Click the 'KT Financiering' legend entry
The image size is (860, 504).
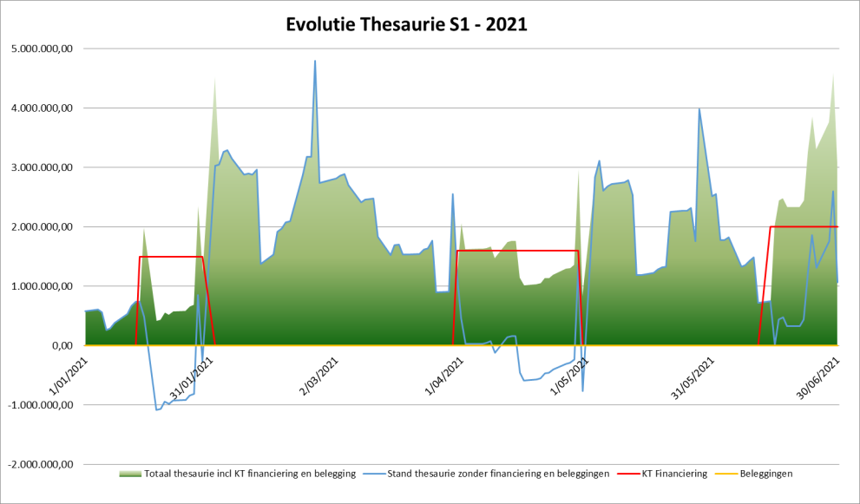673,474
